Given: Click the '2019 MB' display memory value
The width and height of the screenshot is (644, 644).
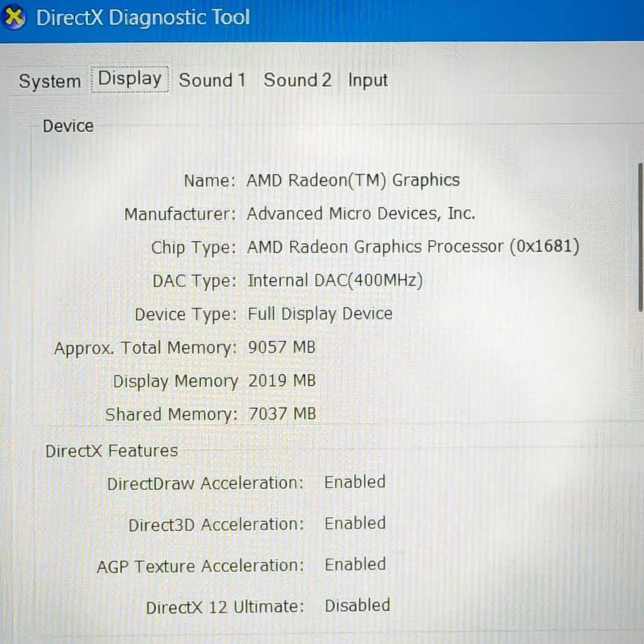Looking at the screenshot, I should pyautogui.click(x=282, y=380).
